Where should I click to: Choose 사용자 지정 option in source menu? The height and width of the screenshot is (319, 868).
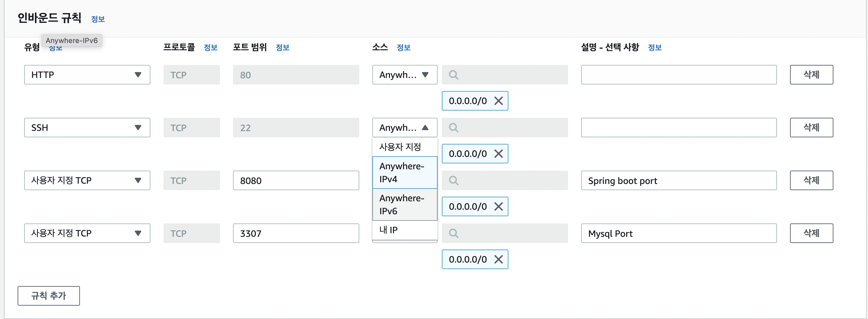click(404, 147)
